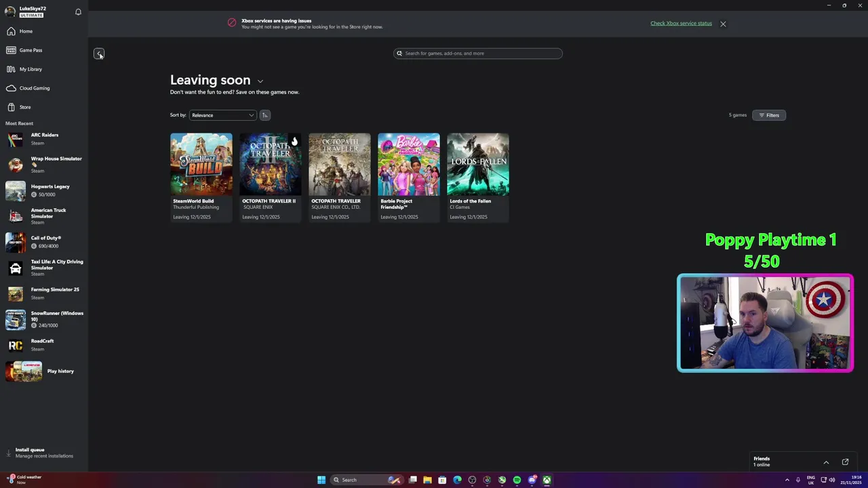Image resolution: width=868 pixels, height=488 pixels.
Task: Show hidden system tray icons
Action: point(787,480)
